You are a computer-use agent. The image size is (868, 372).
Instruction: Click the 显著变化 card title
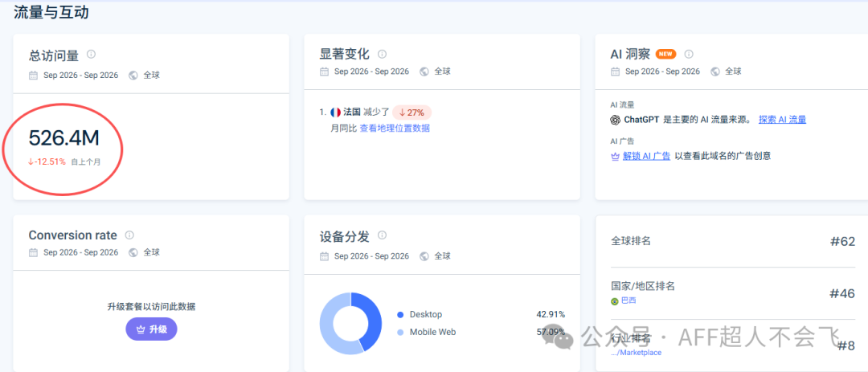pyautogui.click(x=344, y=55)
